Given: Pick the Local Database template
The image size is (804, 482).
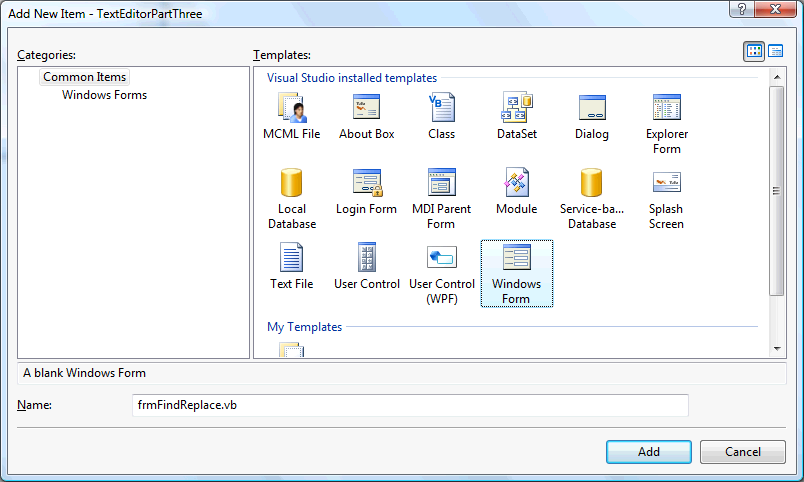Looking at the screenshot, I should pos(292,199).
